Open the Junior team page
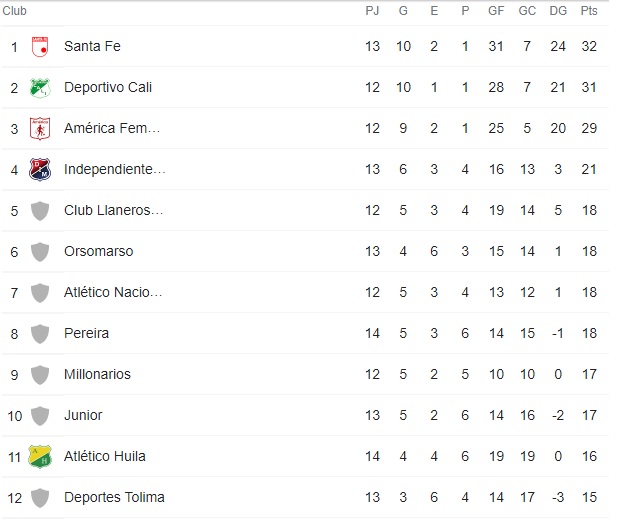Viewport: 630px width, 525px height. click(x=83, y=415)
